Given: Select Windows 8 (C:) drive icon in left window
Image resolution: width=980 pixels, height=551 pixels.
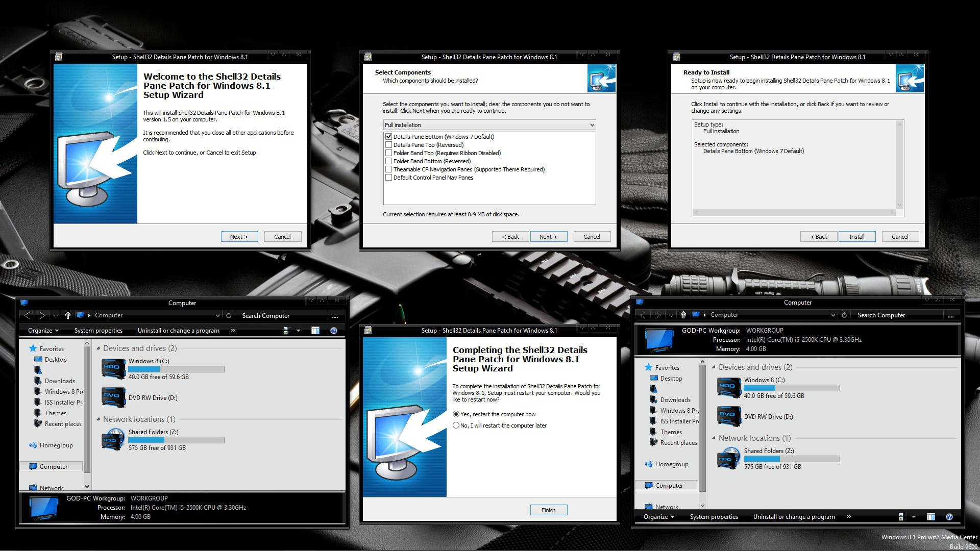Looking at the screenshot, I should point(113,369).
